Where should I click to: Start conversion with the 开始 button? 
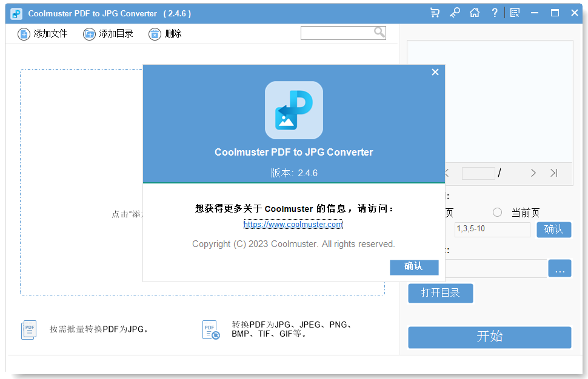[490, 337]
